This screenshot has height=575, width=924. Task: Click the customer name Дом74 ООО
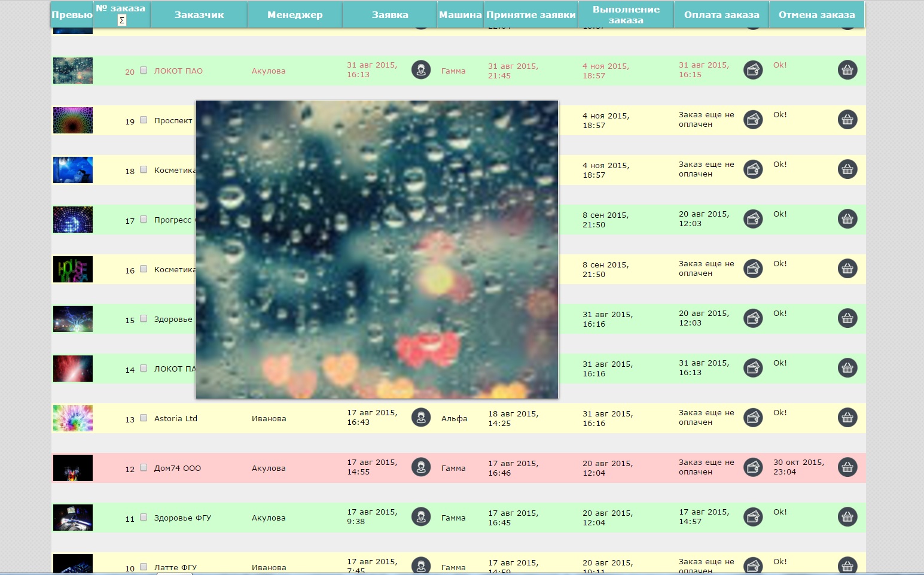[x=178, y=468]
